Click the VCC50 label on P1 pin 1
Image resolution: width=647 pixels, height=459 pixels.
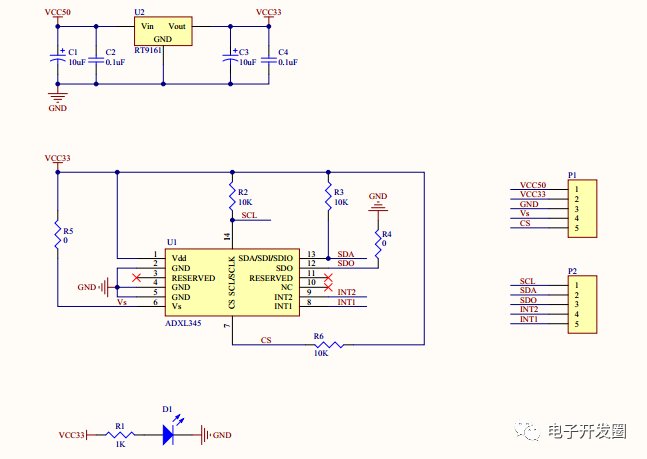coord(533,185)
